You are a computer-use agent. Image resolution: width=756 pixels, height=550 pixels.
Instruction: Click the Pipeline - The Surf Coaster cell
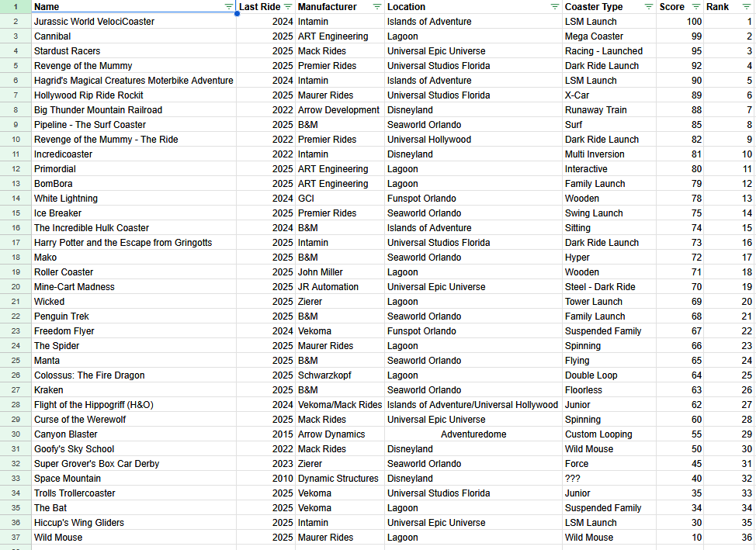click(134, 125)
